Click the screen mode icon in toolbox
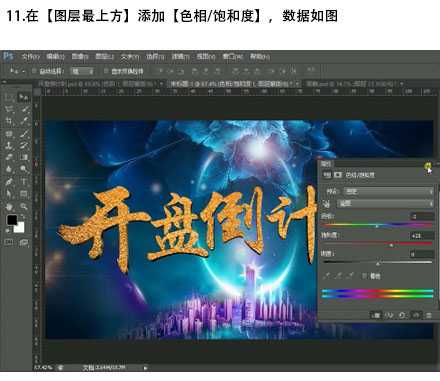Viewport: 440px width, 381px height. (24, 243)
